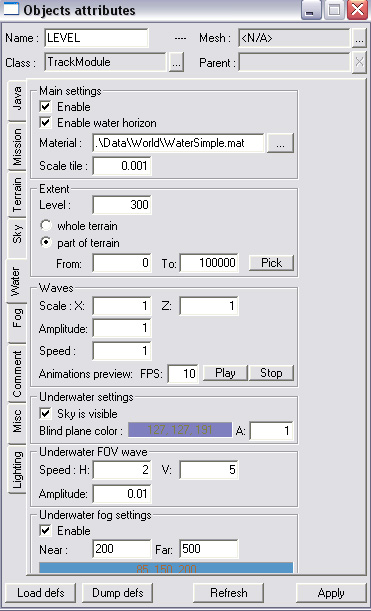
Task: Switch to the Terrain tab
Action: coord(17,194)
